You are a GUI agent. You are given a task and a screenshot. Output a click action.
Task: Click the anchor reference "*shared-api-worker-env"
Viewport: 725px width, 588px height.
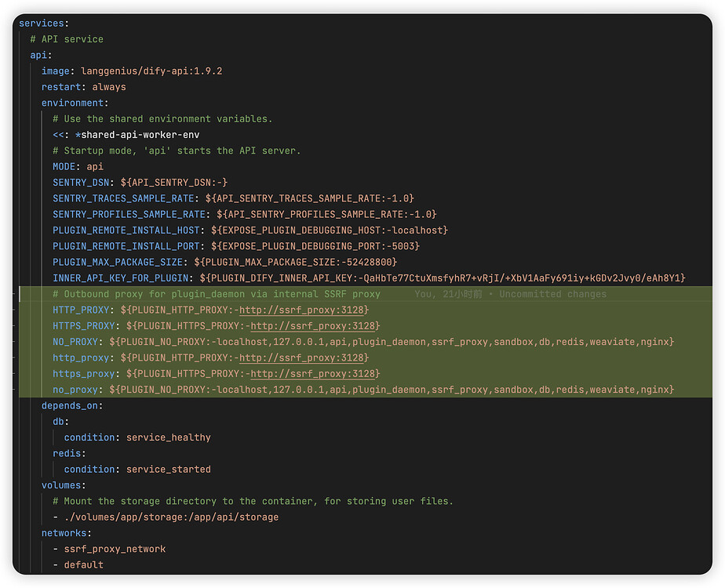137,135
